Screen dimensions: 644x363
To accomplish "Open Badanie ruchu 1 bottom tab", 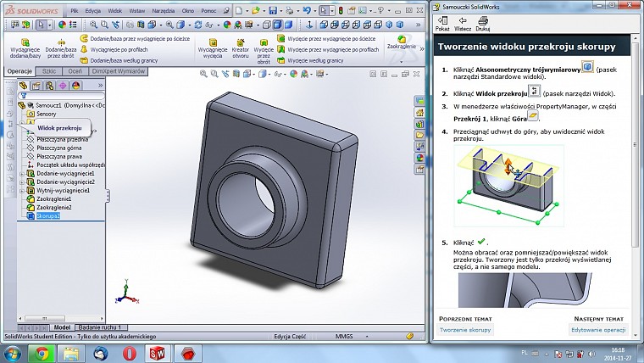I will coord(100,327).
